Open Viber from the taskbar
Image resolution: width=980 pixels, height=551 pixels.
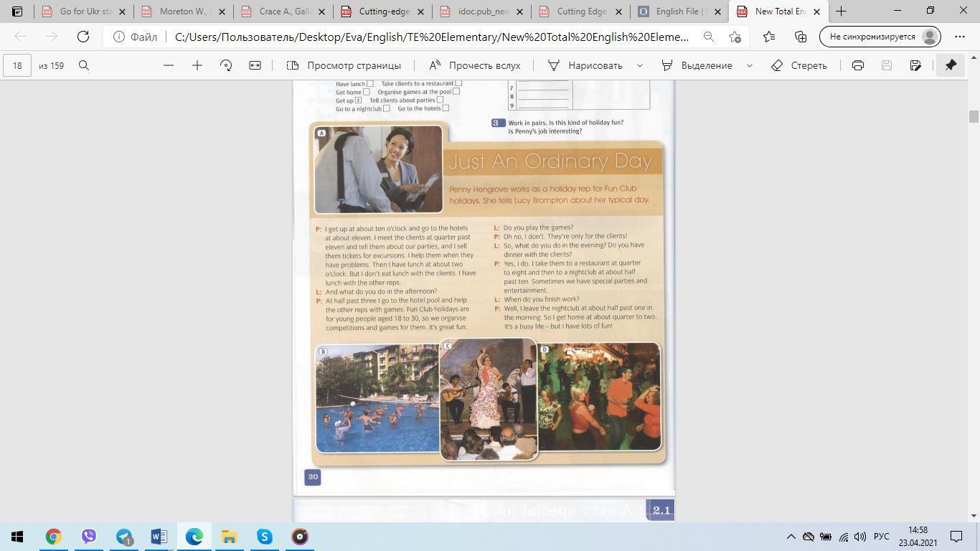(x=88, y=537)
